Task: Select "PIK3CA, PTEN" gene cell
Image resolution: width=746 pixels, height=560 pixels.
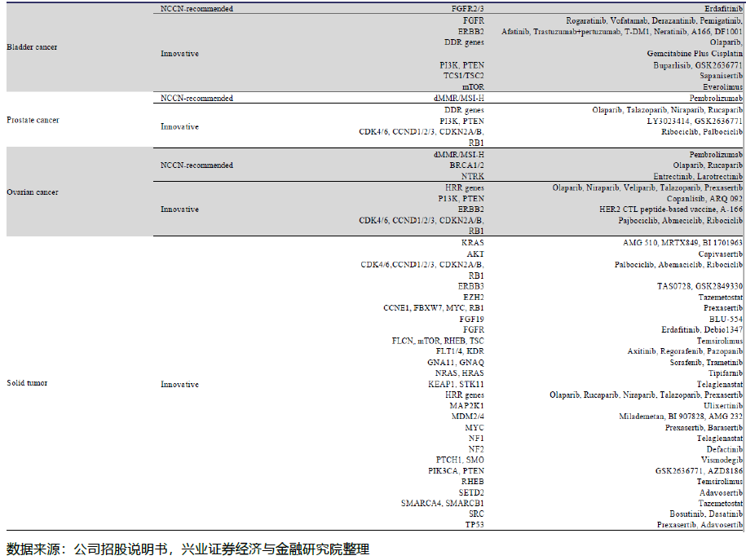Action: click(456, 471)
